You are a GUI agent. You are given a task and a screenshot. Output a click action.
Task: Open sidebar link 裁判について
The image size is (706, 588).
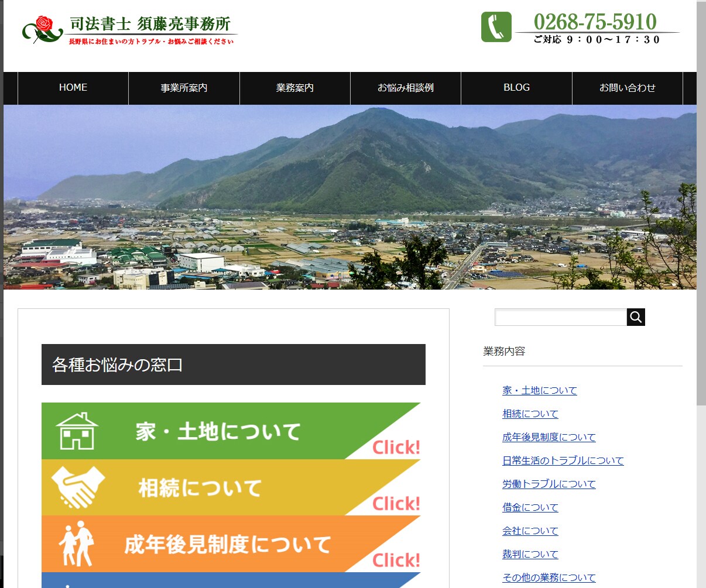[x=530, y=554]
